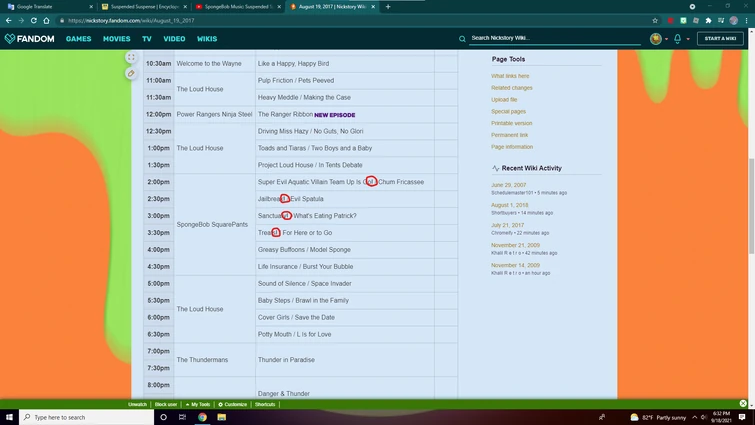Open the June 29, 2007 recent activity link
Viewport: 755px width, 425px height.
click(508, 185)
